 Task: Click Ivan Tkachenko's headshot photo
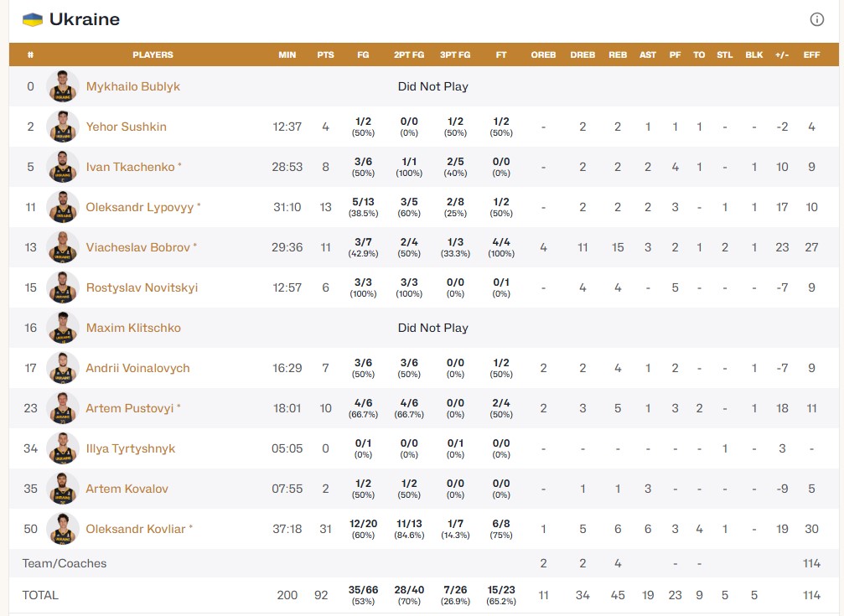pyautogui.click(x=63, y=167)
